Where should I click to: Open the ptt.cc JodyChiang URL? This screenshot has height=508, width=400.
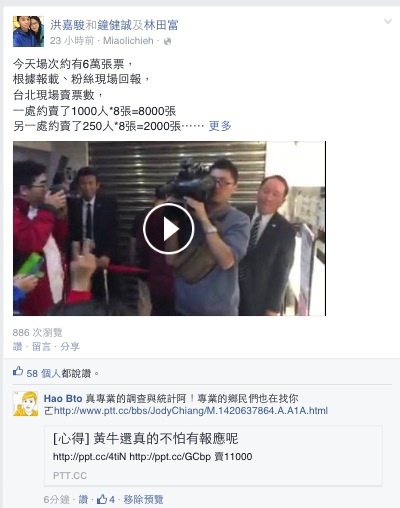click(191, 411)
